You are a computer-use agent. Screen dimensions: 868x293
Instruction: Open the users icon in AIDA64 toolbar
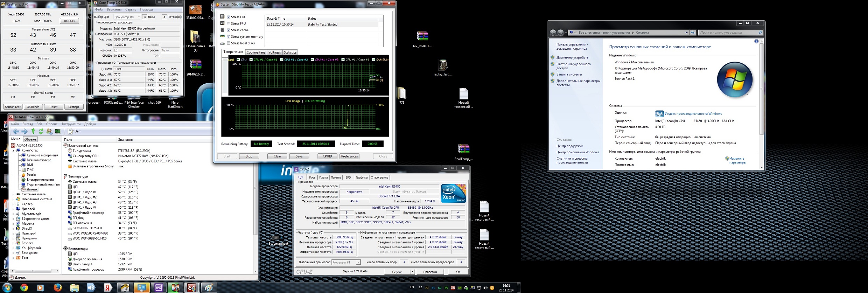pyautogui.click(x=49, y=131)
